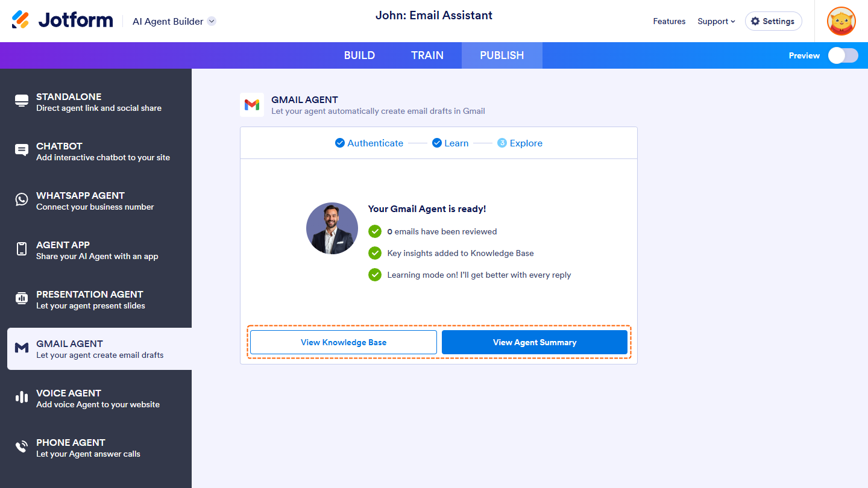The height and width of the screenshot is (488, 868).
Task: Click the text 0 emails have been reviewed
Action: coord(442,231)
